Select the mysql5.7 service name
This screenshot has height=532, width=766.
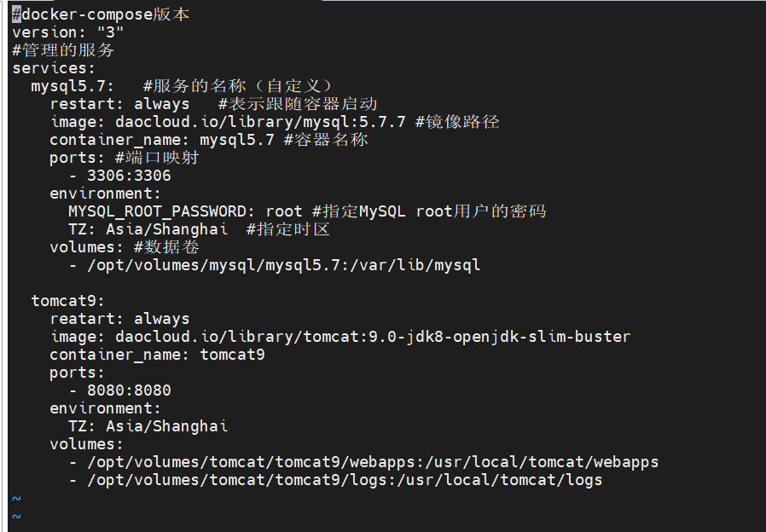tap(73, 86)
